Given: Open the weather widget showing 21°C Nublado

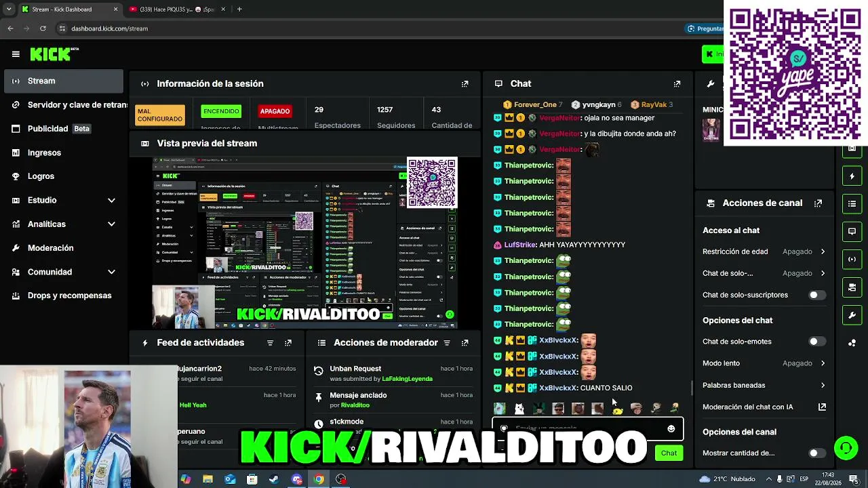Looking at the screenshot, I should tap(728, 479).
